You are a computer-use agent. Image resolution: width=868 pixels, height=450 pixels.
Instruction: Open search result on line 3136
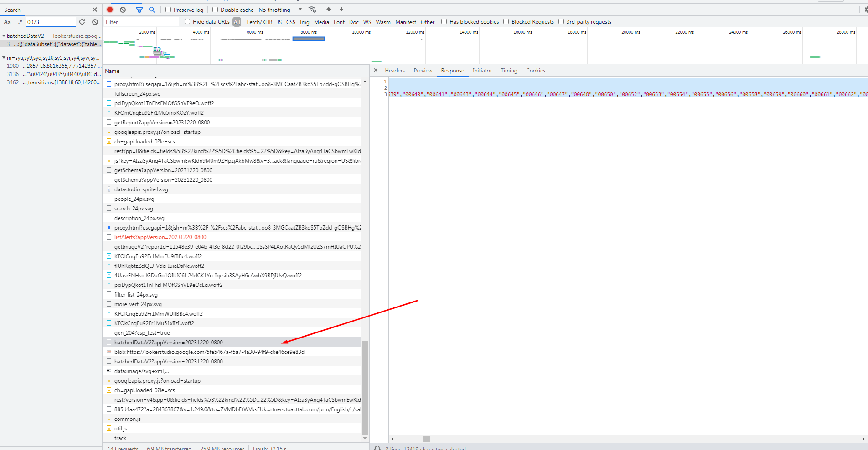point(51,74)
